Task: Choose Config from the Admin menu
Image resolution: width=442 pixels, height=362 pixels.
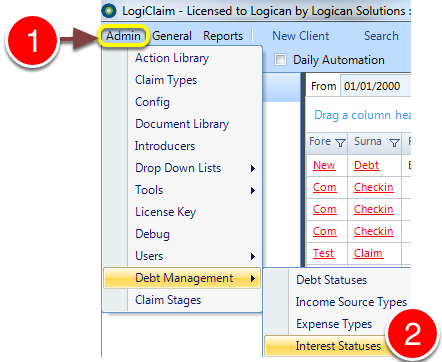Action: pos(182,102)
